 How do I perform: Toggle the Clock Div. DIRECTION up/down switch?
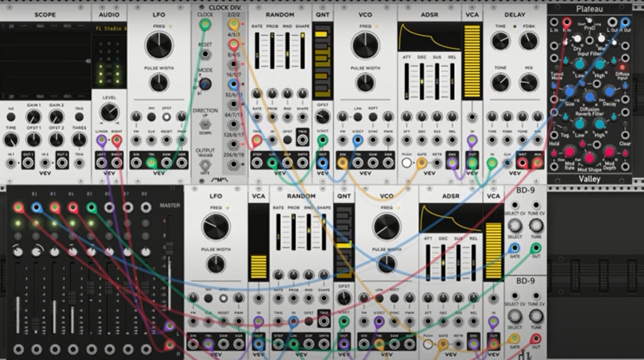point(205,124)
